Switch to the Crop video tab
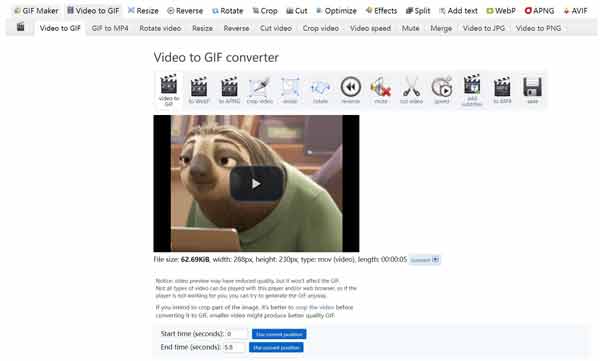 [321, 28]
